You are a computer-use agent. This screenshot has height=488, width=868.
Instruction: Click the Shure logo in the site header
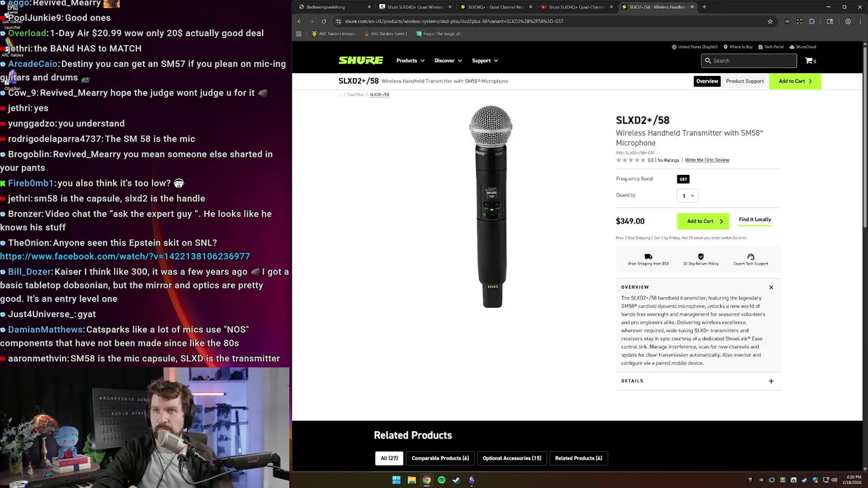click(361, 60)
